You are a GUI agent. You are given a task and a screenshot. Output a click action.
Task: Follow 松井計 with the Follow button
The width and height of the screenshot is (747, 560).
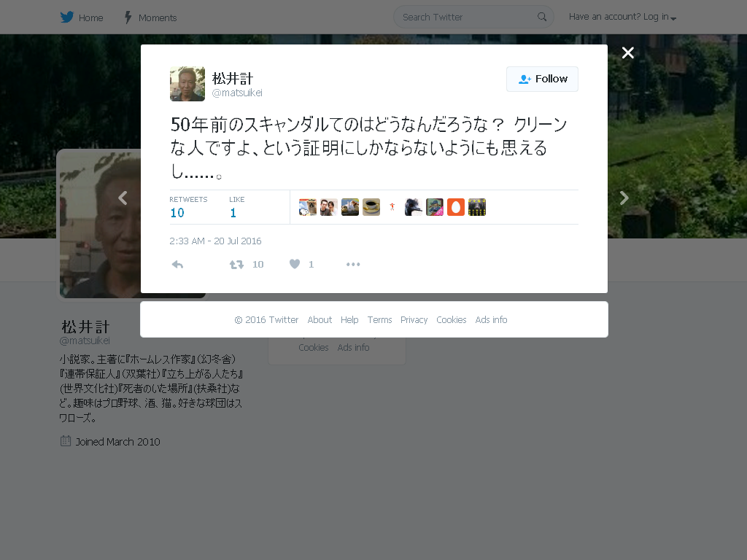[542, 79]
